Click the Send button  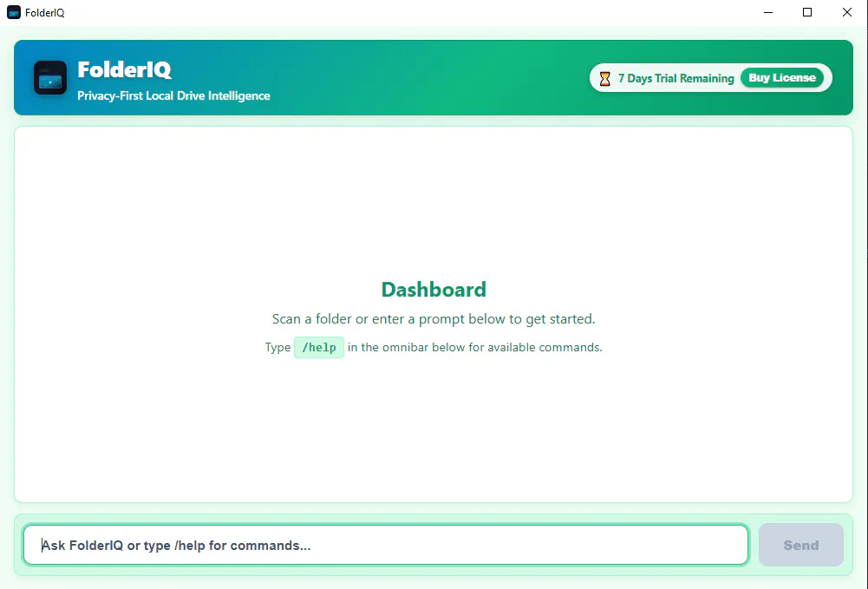pos(800,545)
